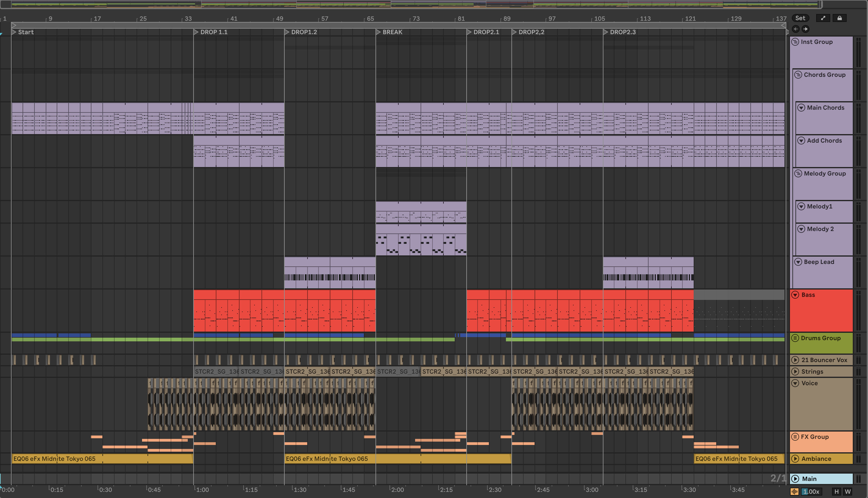The height and width of the screenshot is (498, 868).
Task: Jump to previous locator arrow
Action: coord(795,29)
